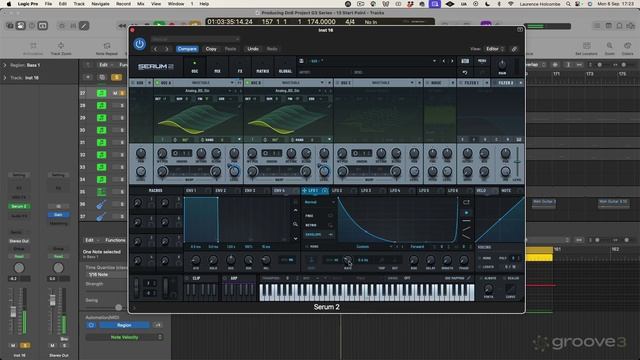Image resolution: width=640 pixels, height=360 pixels.
Task: Toggle OSC B enable switch
Action: click(x=248, y=83)
